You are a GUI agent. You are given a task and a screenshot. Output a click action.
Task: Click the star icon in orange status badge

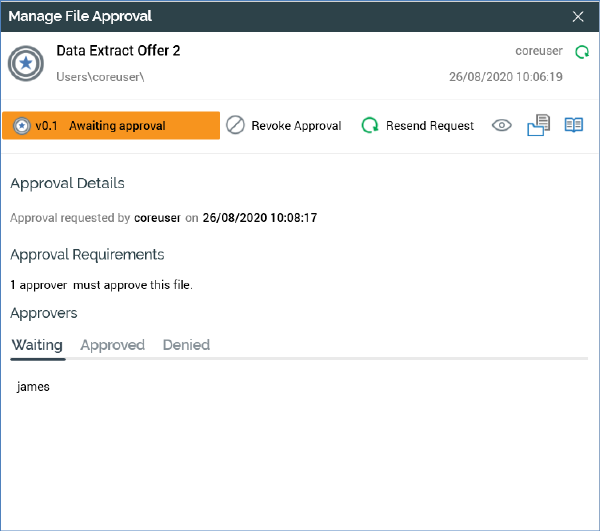21,126
